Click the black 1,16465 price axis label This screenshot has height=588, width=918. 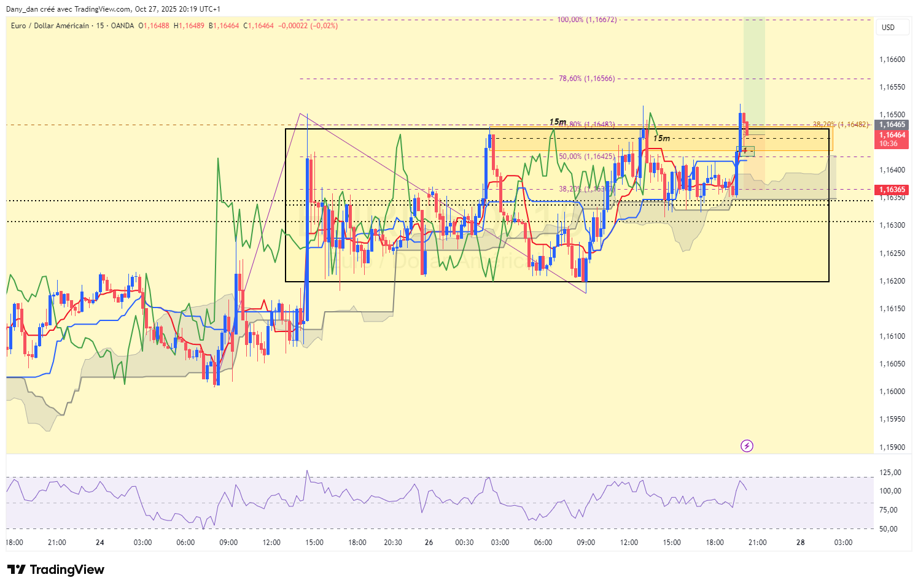point(892,125)
